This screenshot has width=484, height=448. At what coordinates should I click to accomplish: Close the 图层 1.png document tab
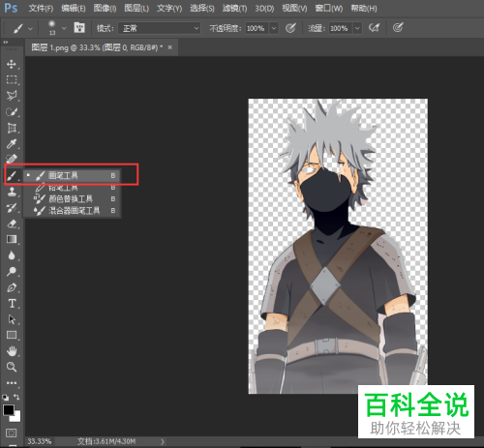[170, 47]
